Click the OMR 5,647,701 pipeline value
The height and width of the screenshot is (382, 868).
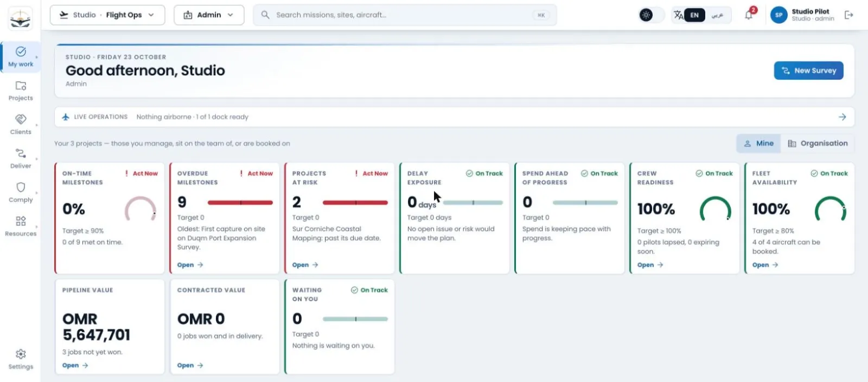coord(96,327)
